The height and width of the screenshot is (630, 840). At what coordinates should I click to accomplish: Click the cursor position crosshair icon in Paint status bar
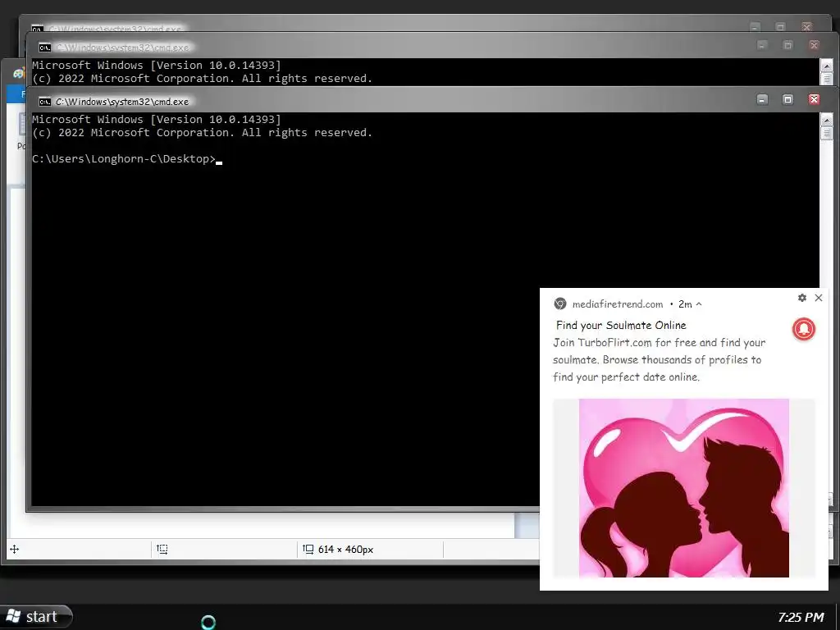click(x=15, y=549)
